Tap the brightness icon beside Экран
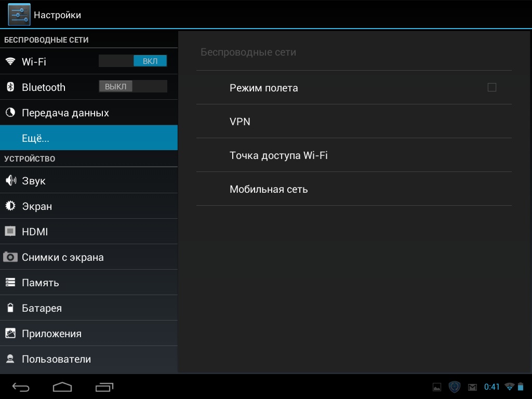Image resolution: width=532 pixels, height=399 pixels. pyautogui.click(x=10, y=206)
